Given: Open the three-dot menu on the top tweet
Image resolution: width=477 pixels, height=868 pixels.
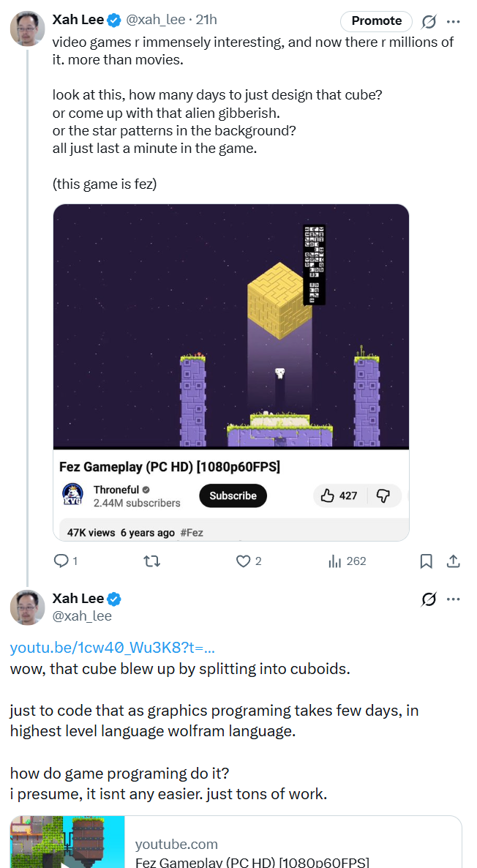Looking at the screenshot, I should tap(454, 21).
